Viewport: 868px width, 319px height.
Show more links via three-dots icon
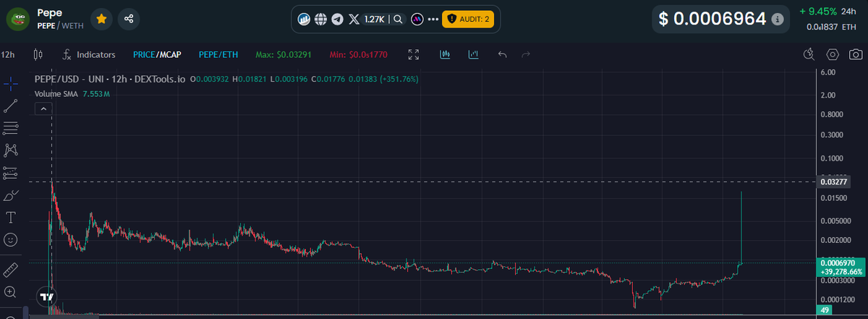tap(433, 20)
